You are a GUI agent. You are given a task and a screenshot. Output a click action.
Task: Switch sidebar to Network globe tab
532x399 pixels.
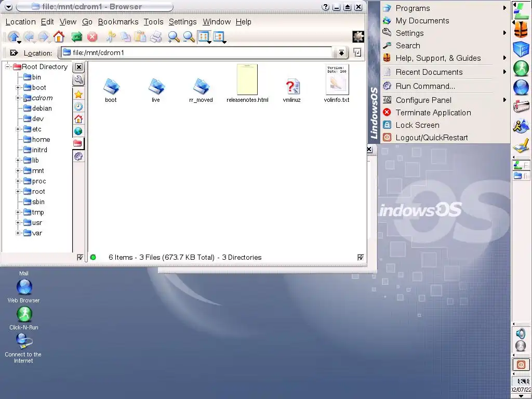(78, 131)
